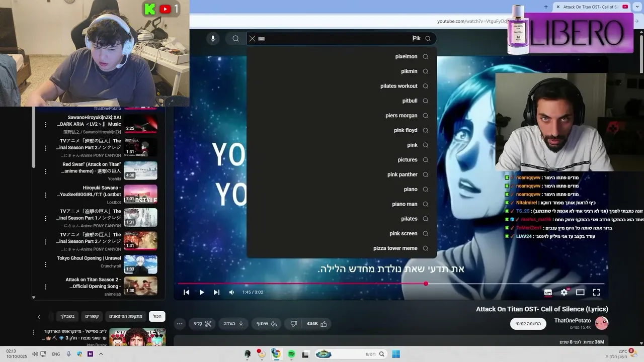The height and width of the screenshot is (362, 644).
Task: Click the search icon beside 'pictures'
Action: pos(426,160)
